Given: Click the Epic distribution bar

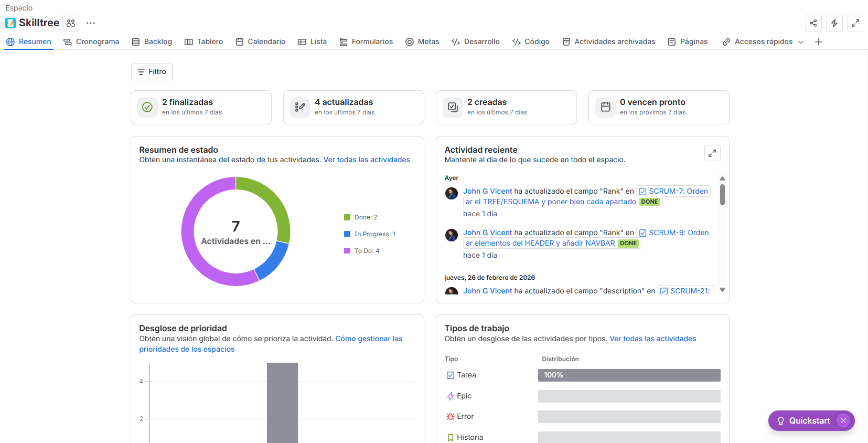Looking at the screenshot, I should pos(629,396).
